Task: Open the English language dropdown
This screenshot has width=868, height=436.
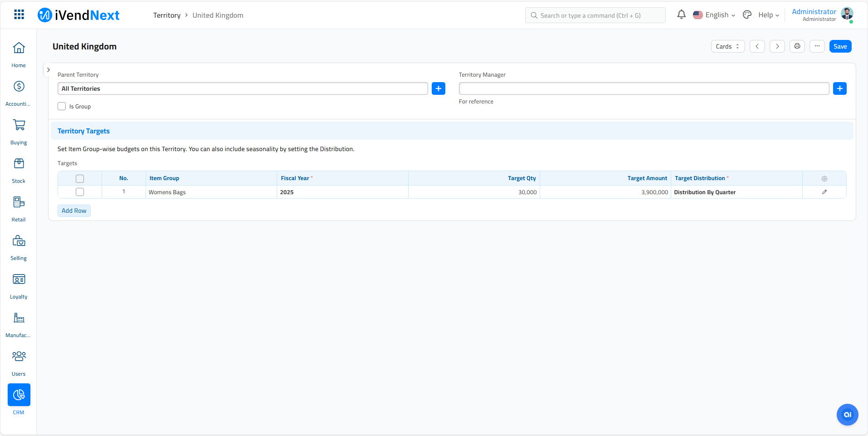Action: pos(714,15)
